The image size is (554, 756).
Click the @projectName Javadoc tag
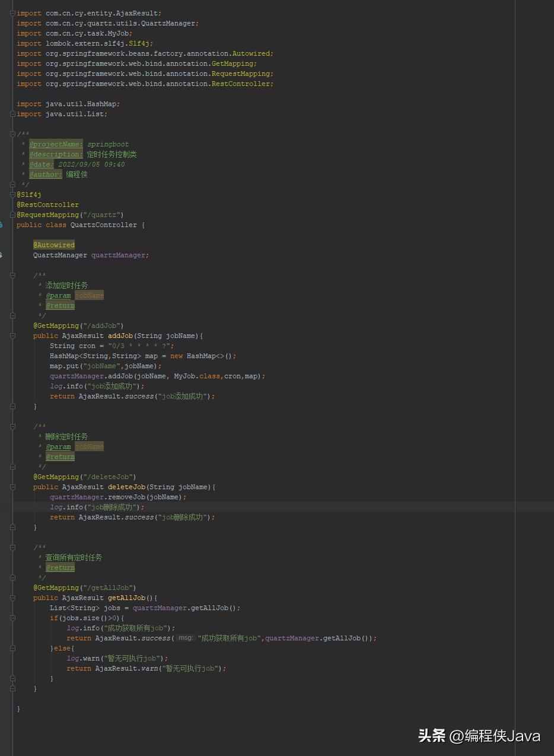(x=56, y=144)
